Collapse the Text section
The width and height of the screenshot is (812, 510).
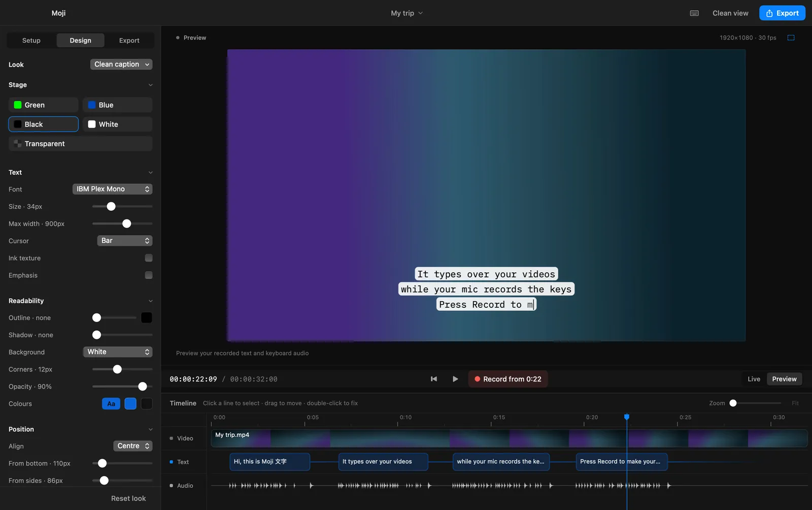[150, 173]
